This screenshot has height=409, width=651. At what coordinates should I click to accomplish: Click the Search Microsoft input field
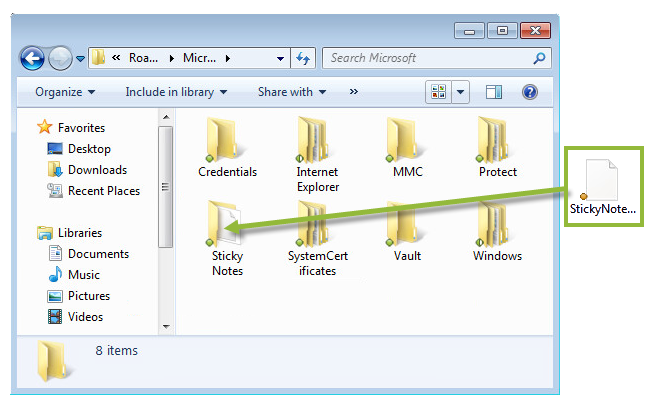coord(428,58)
